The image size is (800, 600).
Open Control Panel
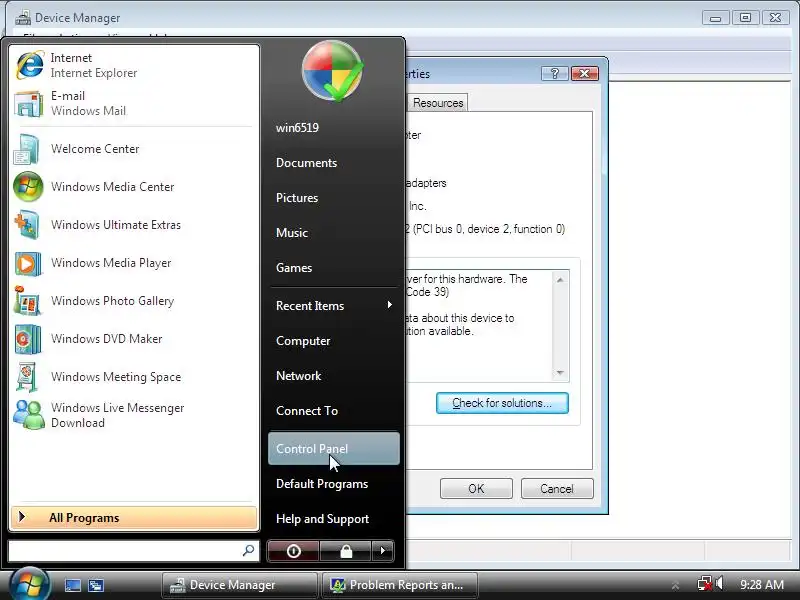click(x=334, y=448)
